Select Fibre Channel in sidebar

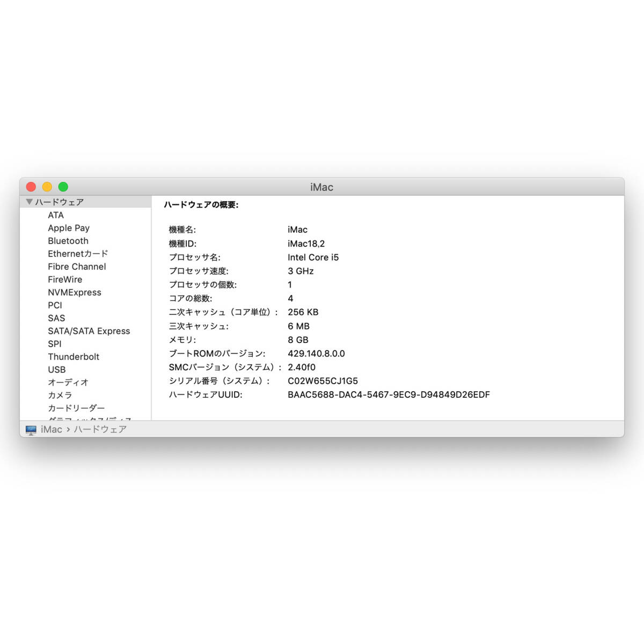pyautogui.click(x=77, y=267)
